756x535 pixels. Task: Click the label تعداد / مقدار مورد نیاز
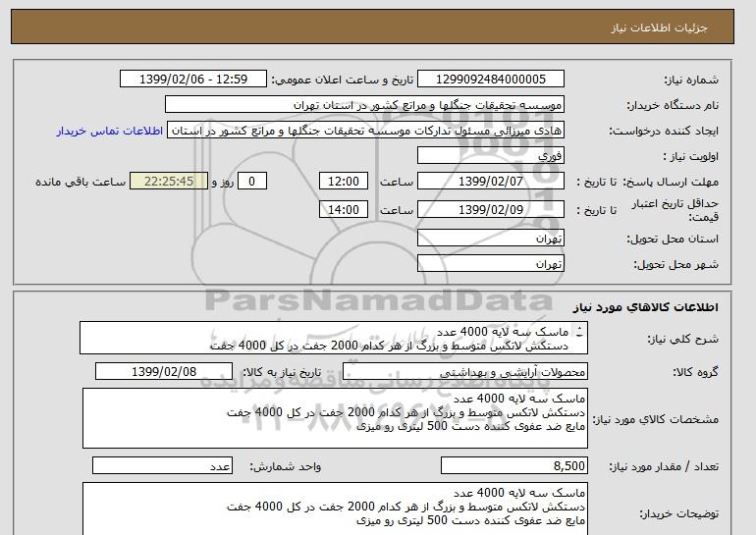pyautogui.click(x=664, y=466)
